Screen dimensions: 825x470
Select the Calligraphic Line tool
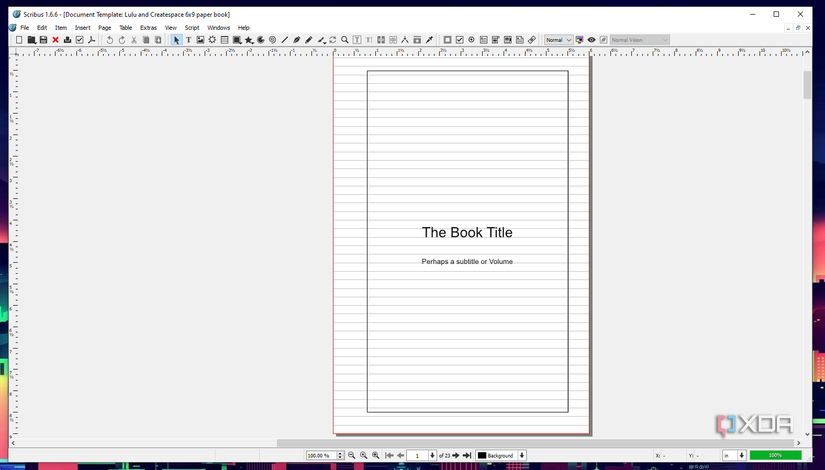[321, 40]
